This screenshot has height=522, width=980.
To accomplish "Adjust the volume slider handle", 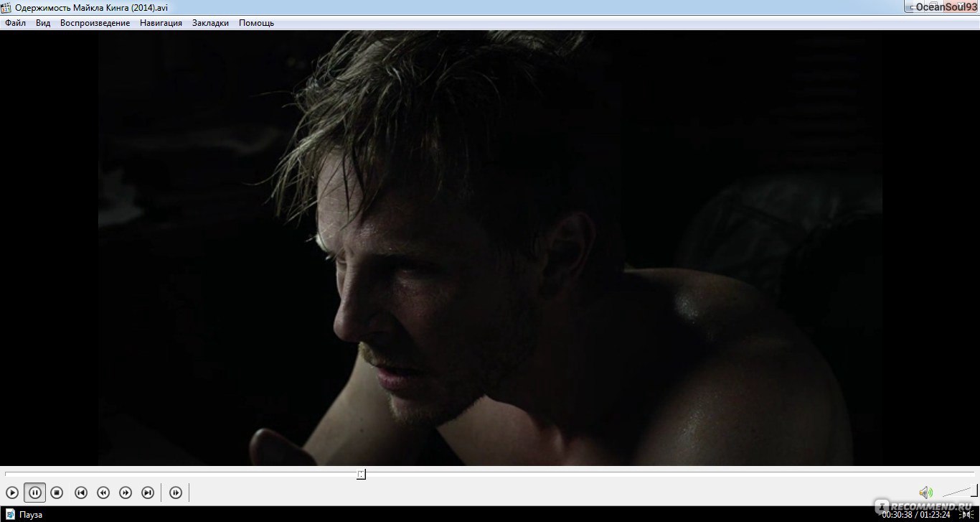I will pyautogui.click(x=974, y=491).
